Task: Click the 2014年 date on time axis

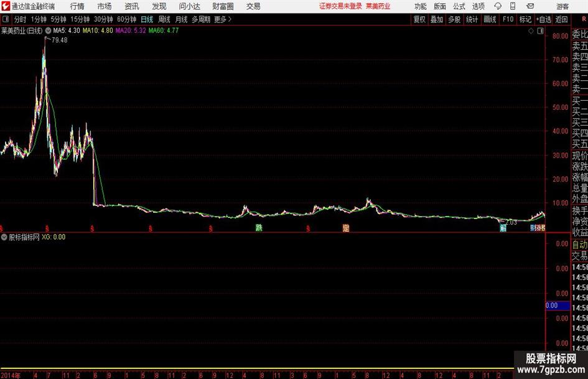Action: (x=11, y=375)
